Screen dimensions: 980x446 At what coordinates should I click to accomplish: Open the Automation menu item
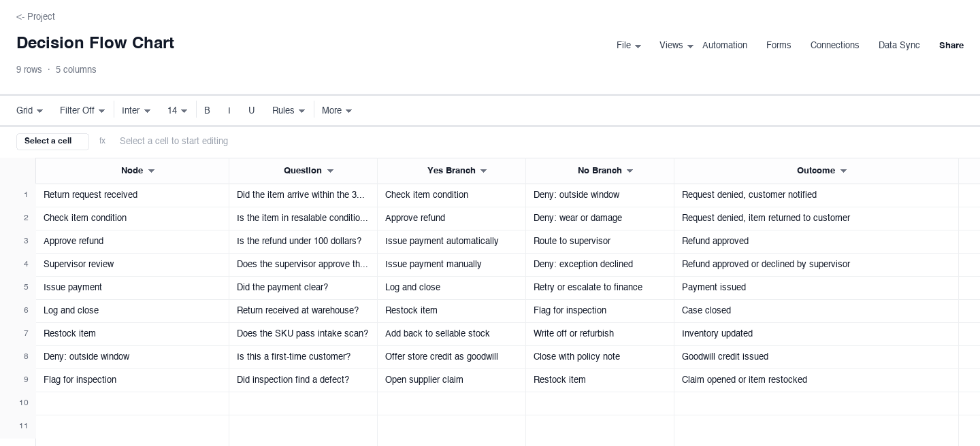coord(725,46)
